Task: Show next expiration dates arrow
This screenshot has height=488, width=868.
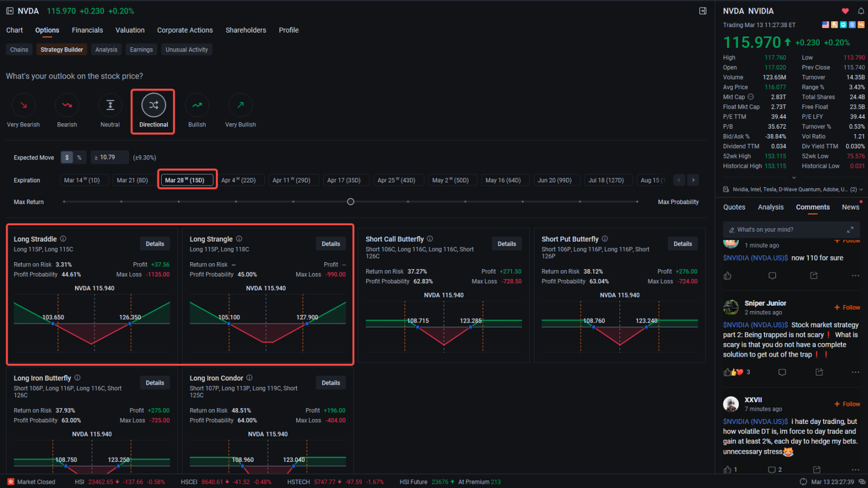Action: [693, 180]
